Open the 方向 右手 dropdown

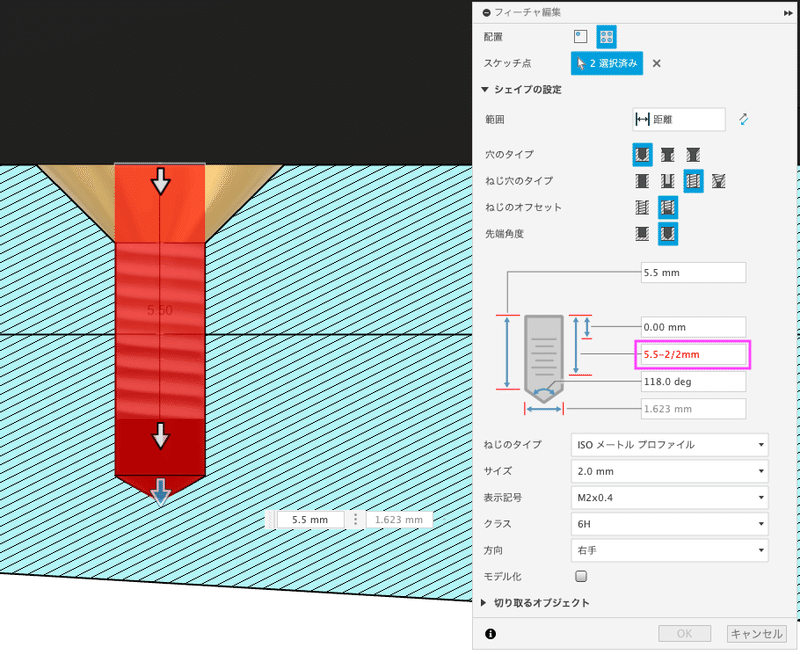[x=669, y=550]
